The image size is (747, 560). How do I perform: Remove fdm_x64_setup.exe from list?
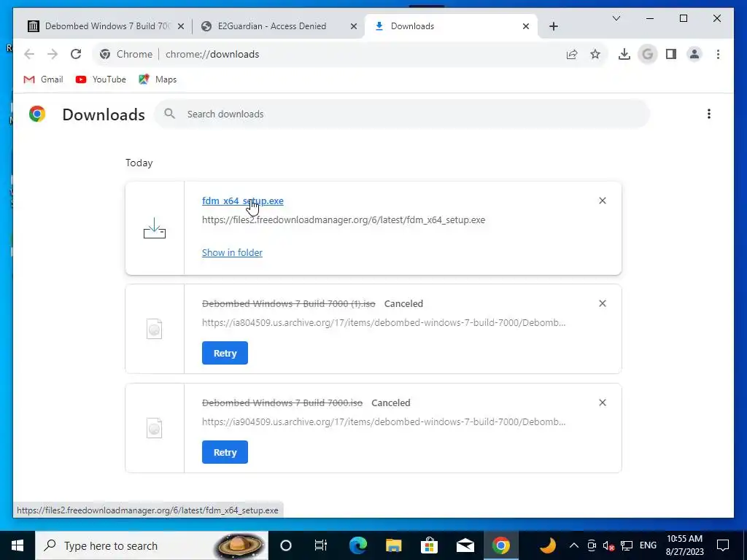tap(602, 201)
